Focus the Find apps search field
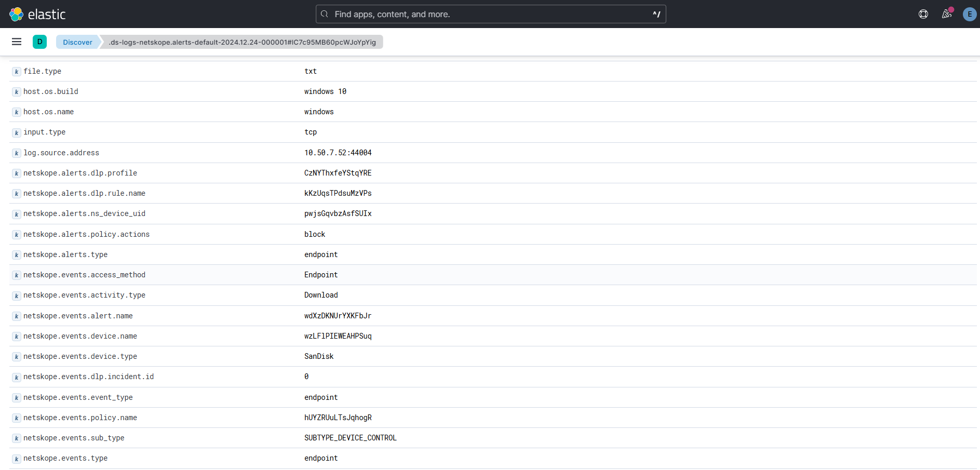 point(491,14)
